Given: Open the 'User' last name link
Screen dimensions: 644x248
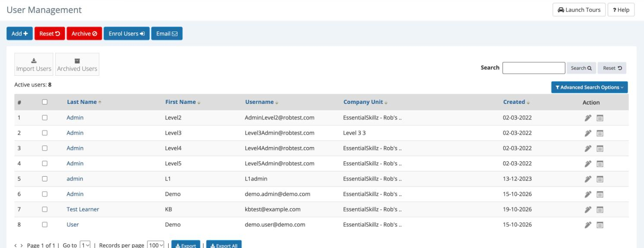Looking at the screenshot, I should point(73,225).
